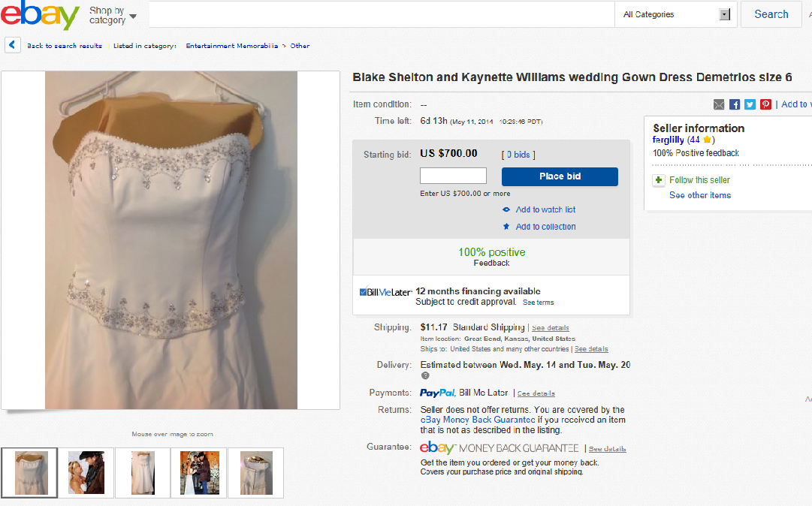812x506 pixels.
Task: Select the last dress back thumbnail
Action: point(256,472)
